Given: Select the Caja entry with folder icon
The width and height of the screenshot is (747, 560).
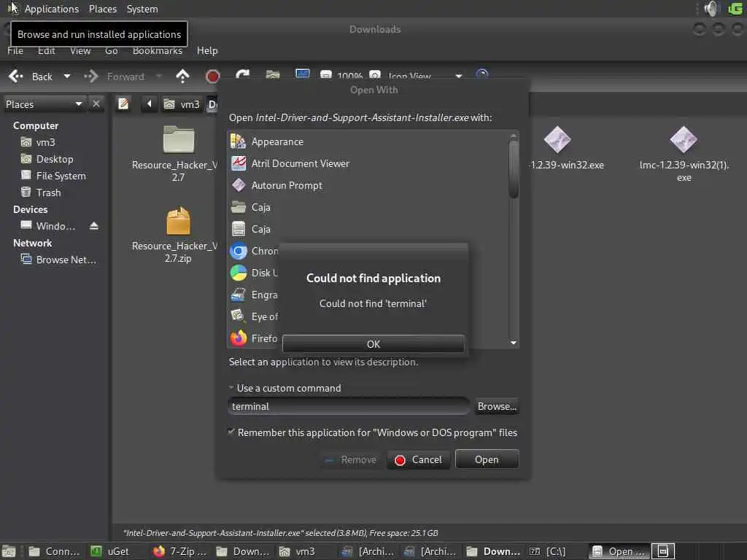Looking at the screenshot, I should point(368,207).
